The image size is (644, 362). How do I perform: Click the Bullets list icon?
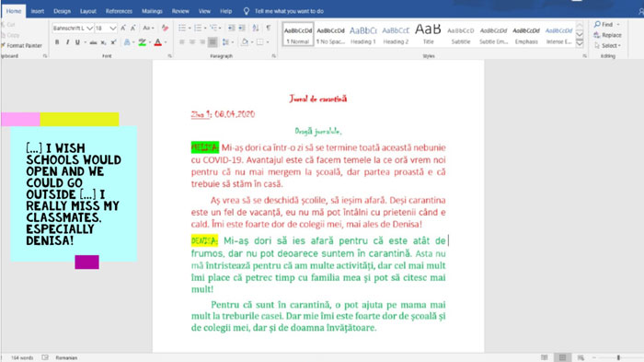tap(182, 28)
